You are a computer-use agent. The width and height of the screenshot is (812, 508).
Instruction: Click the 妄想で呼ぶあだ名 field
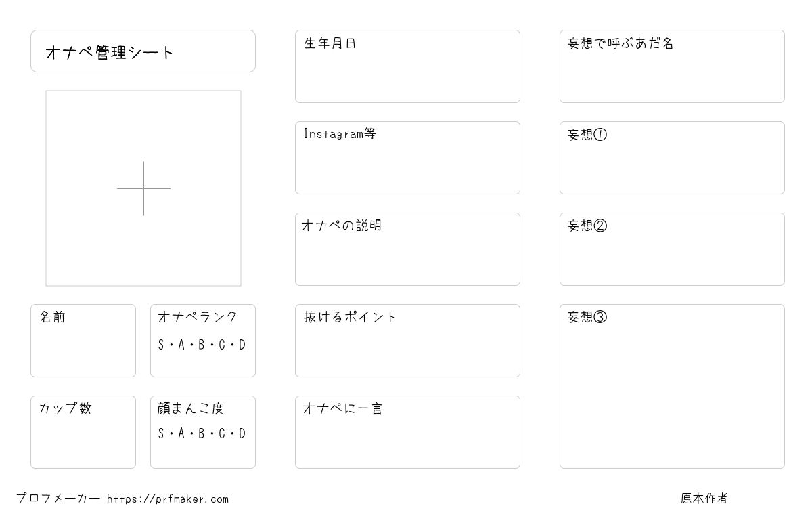[x=672, y=66]
